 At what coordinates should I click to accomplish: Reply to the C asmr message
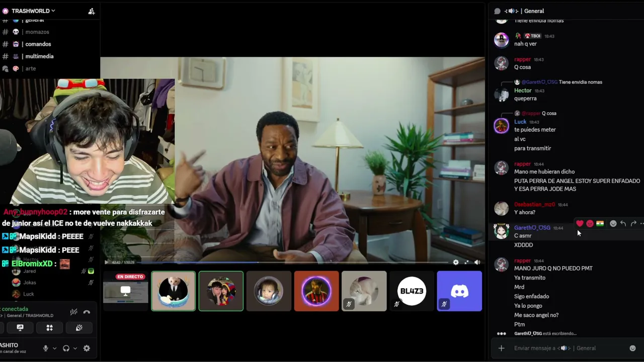point(623,224)
